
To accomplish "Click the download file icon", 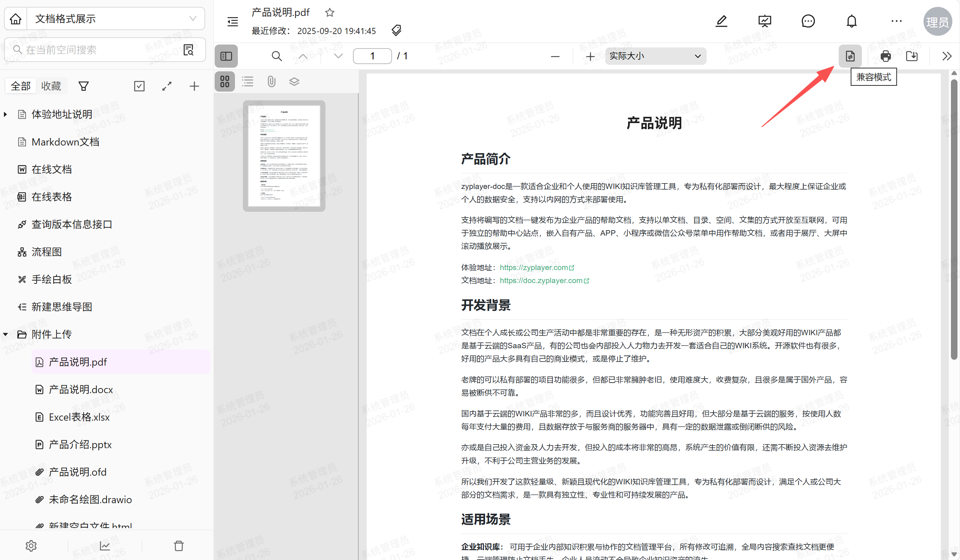I will [911, 56].
